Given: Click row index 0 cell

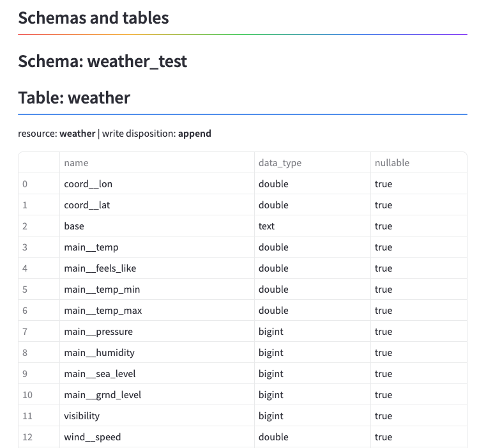Looking at the screenshot, I should point(39,183).
